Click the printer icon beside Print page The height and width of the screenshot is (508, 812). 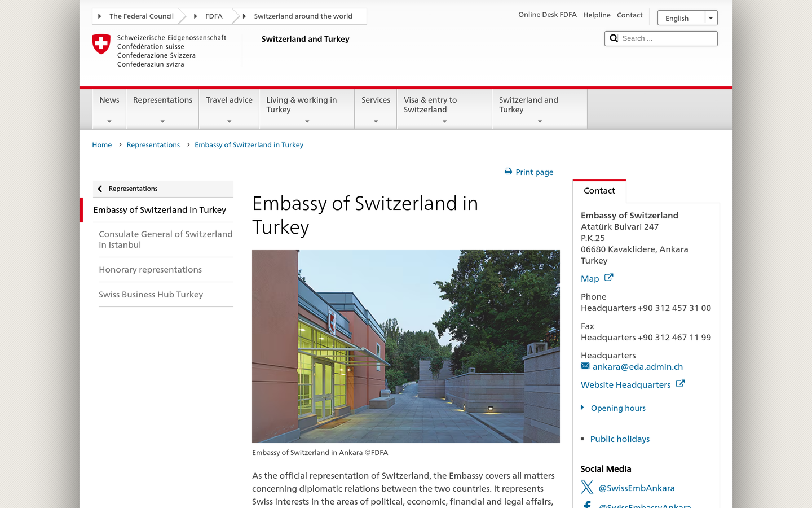pos(508,172)
